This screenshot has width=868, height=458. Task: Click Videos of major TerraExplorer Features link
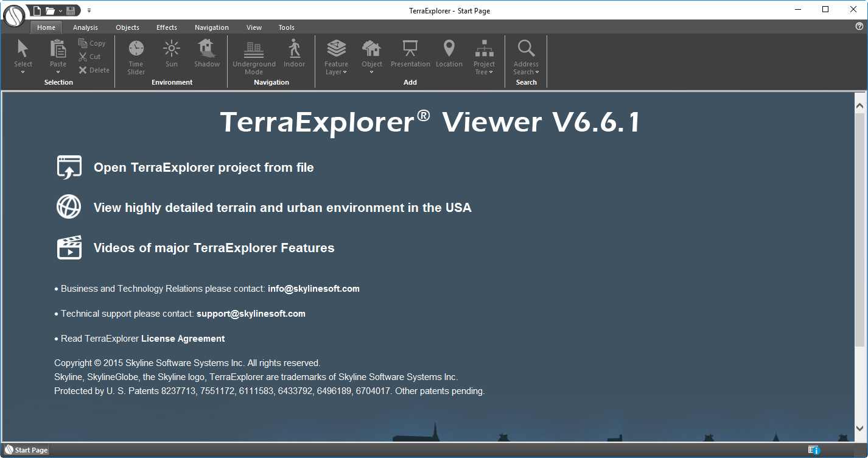coord(214,248)
